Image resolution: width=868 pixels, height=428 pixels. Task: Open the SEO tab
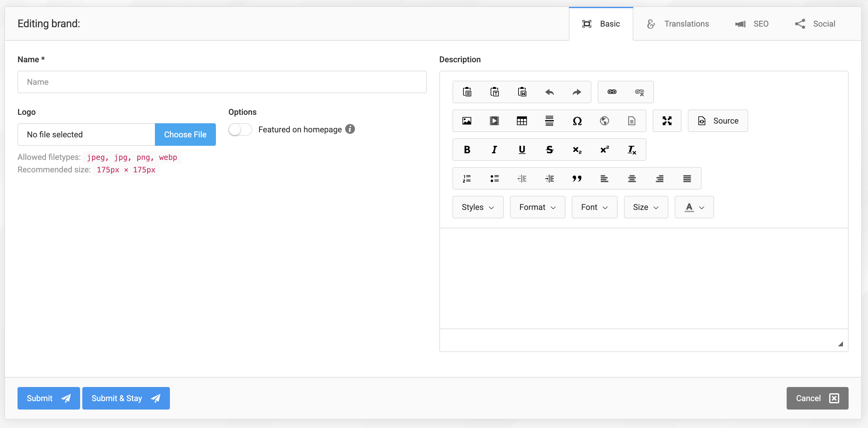pos(752,24)
